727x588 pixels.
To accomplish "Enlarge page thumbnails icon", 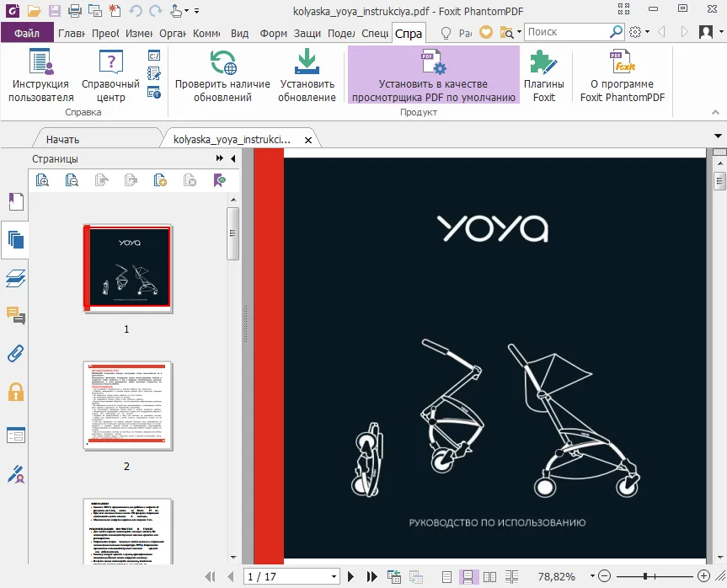I will tap(43, 180).
